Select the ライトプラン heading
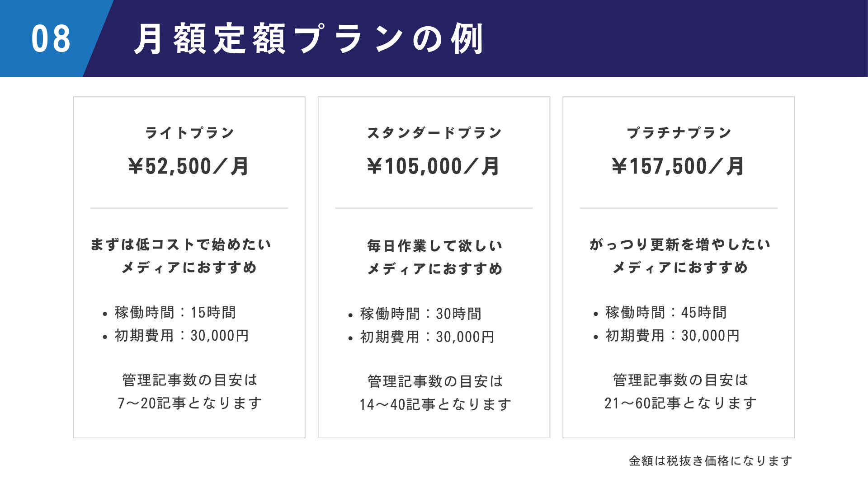Image resolution: width=868 pixels, height=488 pixels. pyautogui.click(x=189, y=133)
